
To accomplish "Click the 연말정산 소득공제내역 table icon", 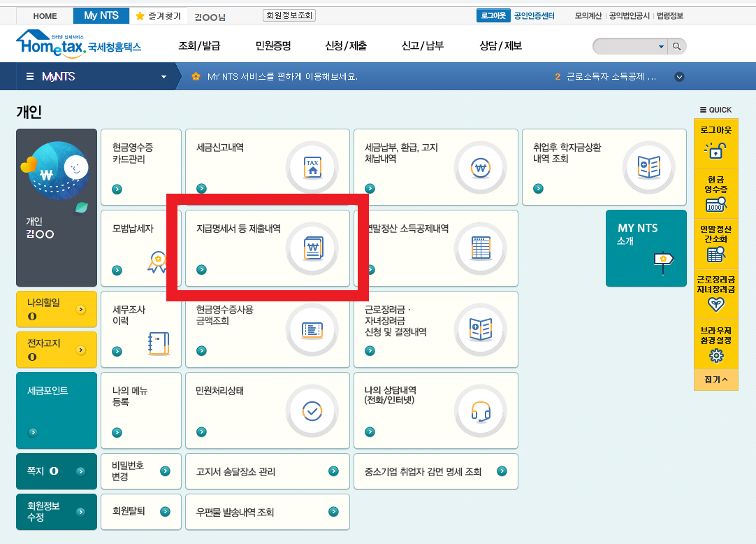I will [x=480, y=248].
